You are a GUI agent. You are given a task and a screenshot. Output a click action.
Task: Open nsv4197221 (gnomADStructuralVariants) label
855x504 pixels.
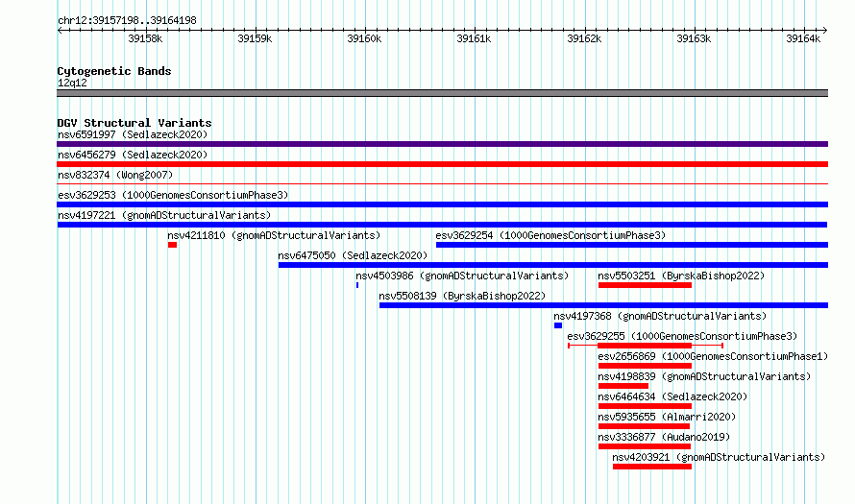tap(164, 215)
